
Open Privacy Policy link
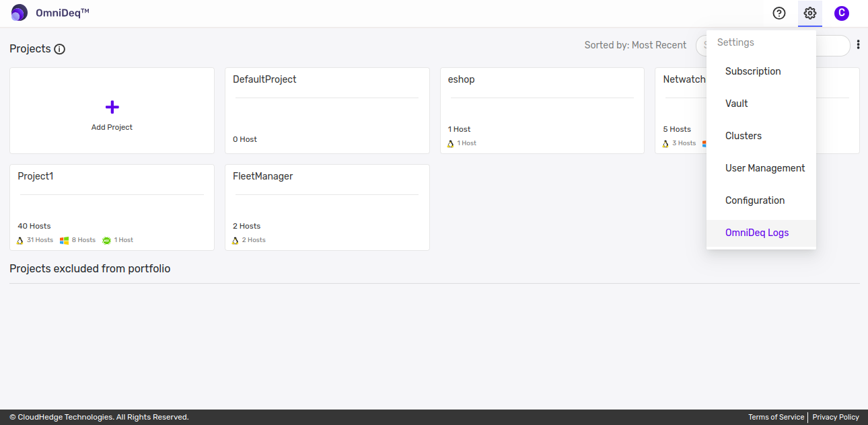836,417
